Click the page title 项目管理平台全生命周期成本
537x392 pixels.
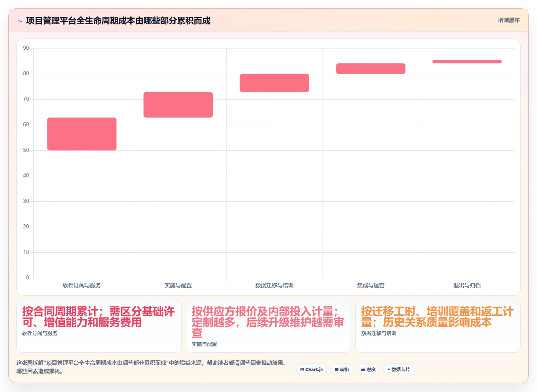coord(118,20)
